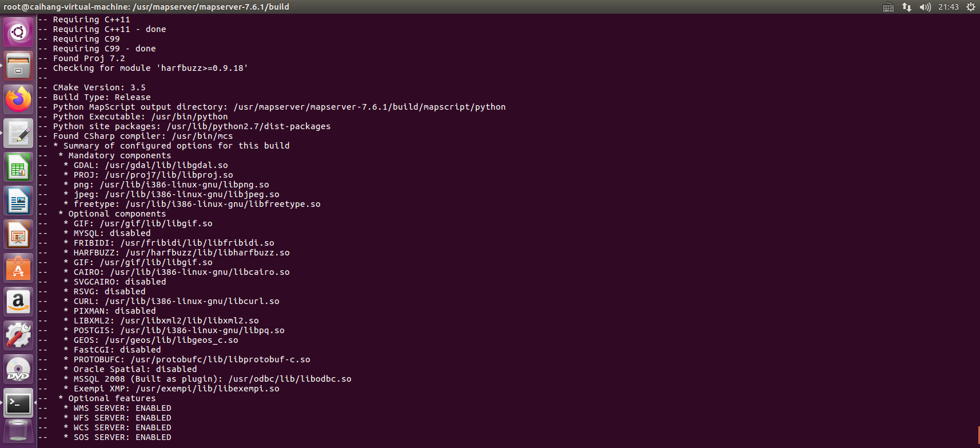Open the DVD disc burner icon
Screen dimensions: 980x448
[18, 369]
